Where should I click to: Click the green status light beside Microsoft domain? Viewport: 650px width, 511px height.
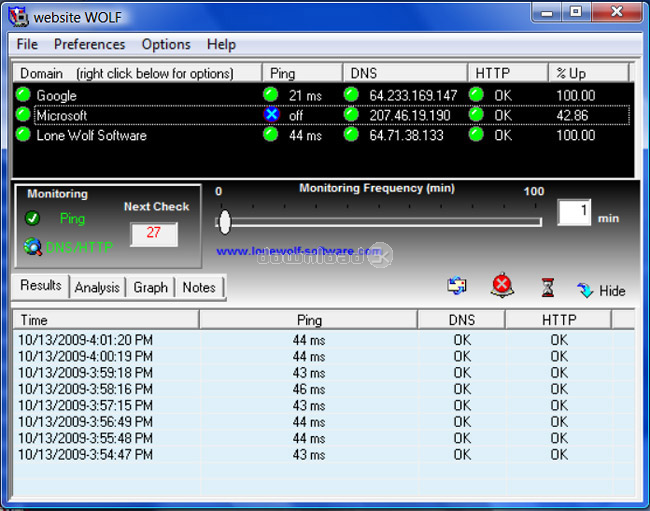click(x=23, y=114)
